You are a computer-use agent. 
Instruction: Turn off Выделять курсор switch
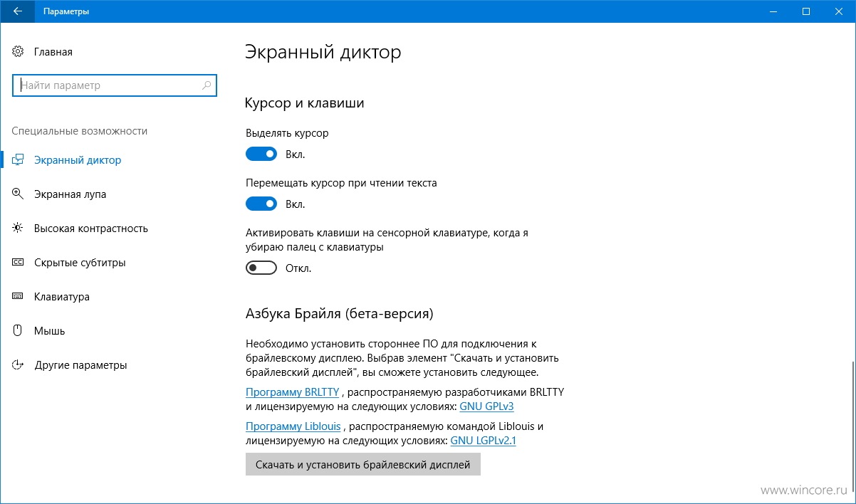[261, 154]
